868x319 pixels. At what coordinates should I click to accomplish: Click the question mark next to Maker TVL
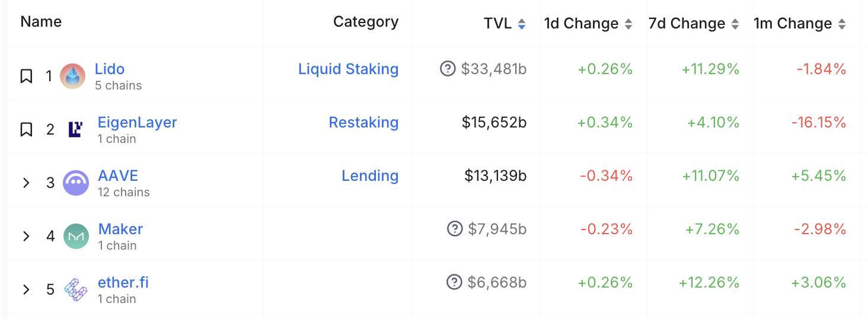coord(455,228)
